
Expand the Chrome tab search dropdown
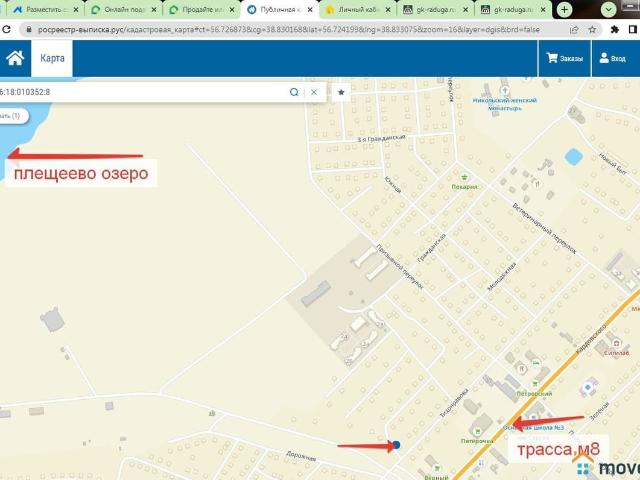pyautogui.click(x=608, y=9)
